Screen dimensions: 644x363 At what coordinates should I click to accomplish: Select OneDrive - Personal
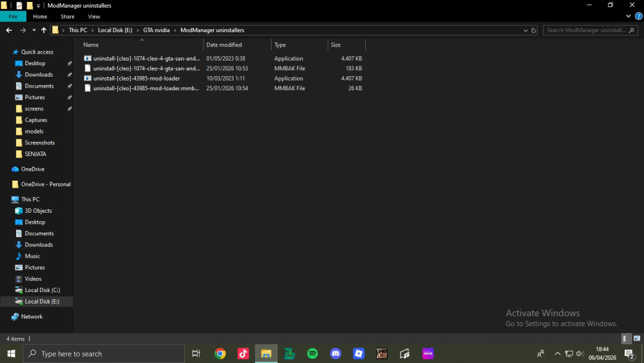click(x=46, y=184)
